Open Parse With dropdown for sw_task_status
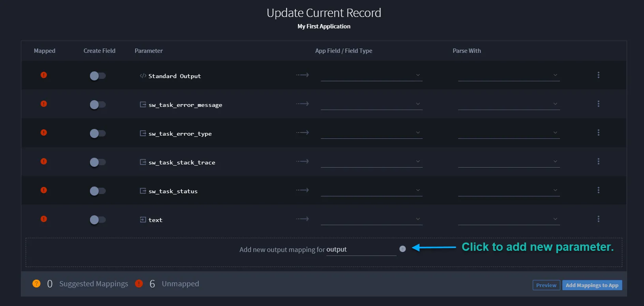The width and height of the screenshot is (644, 306). pyautogui.click(x=509, y=190)
